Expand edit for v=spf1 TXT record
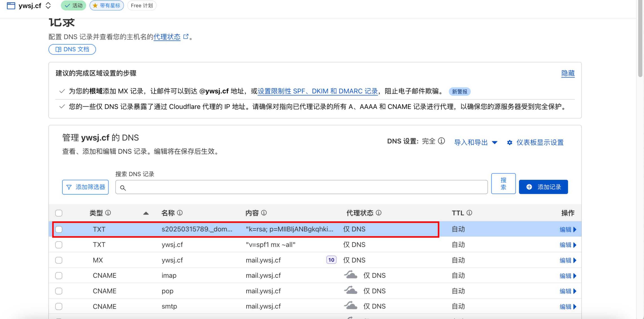The image size is (644, 319). tap(568, 245)
